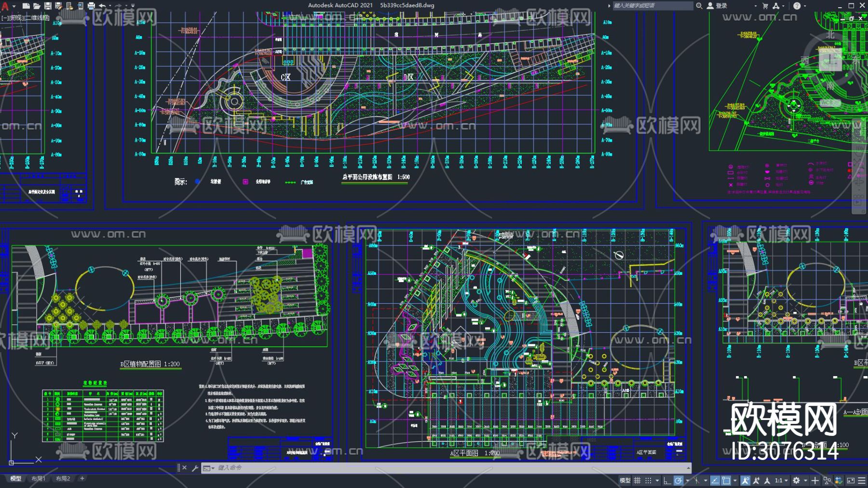The height and width of the screenshot is (488, 868).
Task: Open from Web and Mobile icon
Action: [x=69, y=6]
